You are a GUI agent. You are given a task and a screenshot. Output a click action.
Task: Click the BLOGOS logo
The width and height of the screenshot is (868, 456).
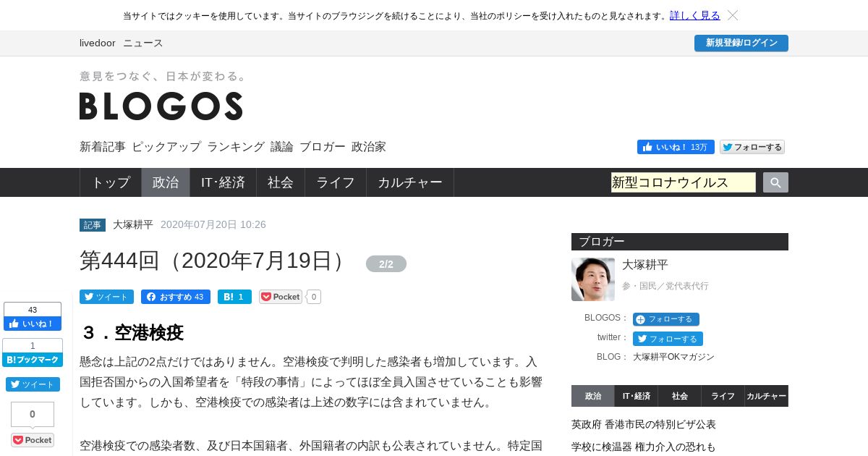click(x=161, y=106)
